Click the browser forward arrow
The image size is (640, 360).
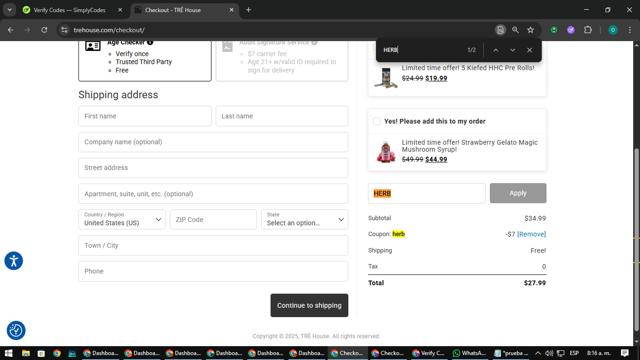pyautogui.click(x=27, y=30)
